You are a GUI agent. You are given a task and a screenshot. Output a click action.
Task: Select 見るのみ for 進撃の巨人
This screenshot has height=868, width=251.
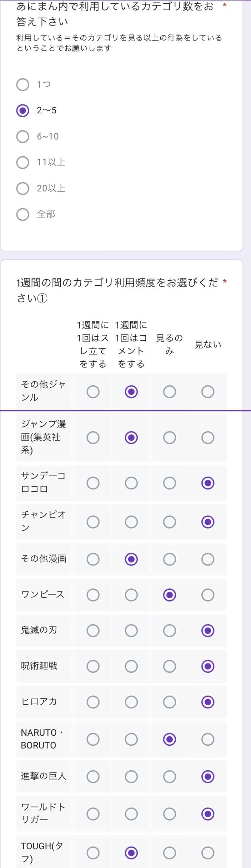point(169,777)
